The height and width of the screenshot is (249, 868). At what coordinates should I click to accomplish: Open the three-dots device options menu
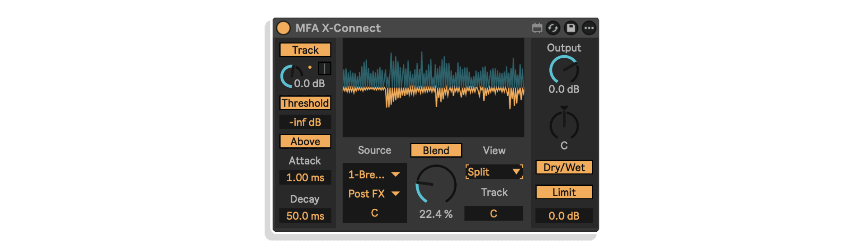tap(589, 28)
